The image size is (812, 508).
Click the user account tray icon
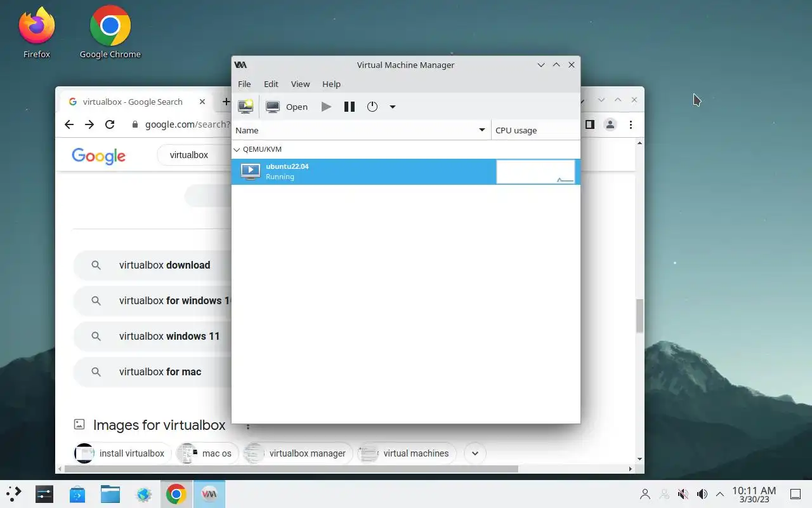pyautogui.click(x=645, y=494)
